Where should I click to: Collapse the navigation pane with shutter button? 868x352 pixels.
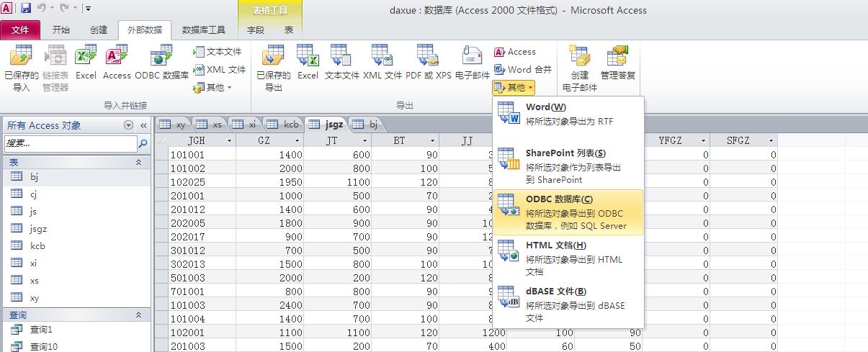coord(143,125)
